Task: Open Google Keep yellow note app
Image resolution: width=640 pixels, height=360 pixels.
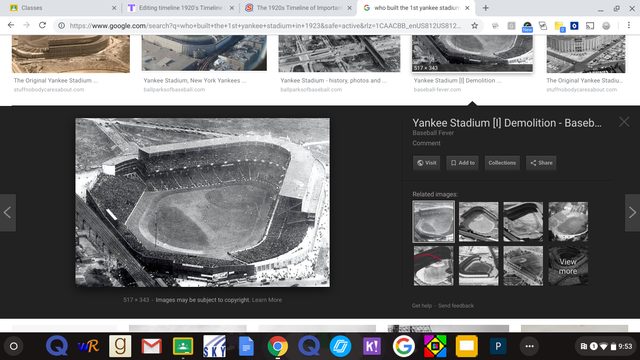Action: pyautogui.click(x=467, y=346)
